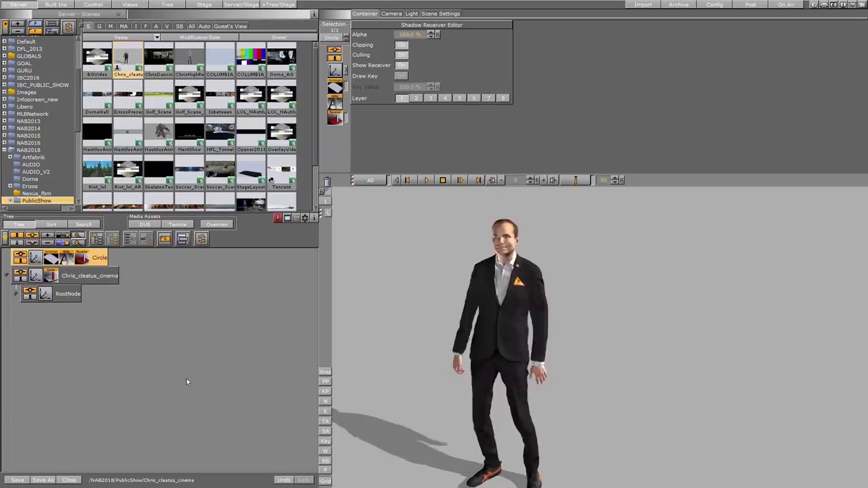Image resolution: width=868 pixels, height=488 pixels.
Task: Toggle Show Receiver On button
Action: (401, 65)
